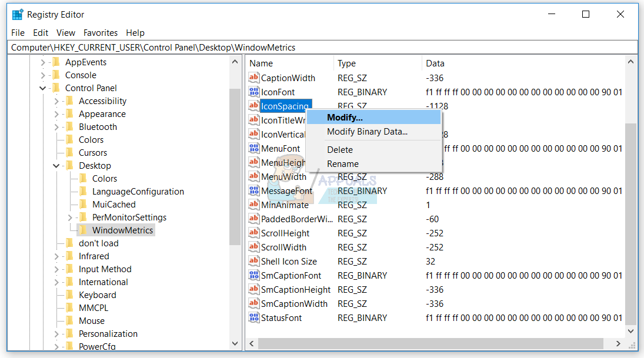Expand the PerMonitorSettings subkey
The image size is (644, 358).
[70, 218]
